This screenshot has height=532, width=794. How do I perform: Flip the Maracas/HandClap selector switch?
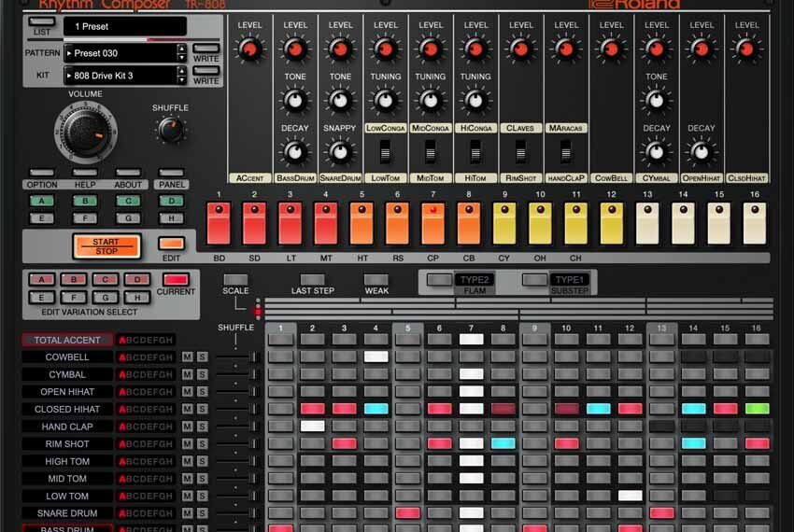click(x=566, y=151)
